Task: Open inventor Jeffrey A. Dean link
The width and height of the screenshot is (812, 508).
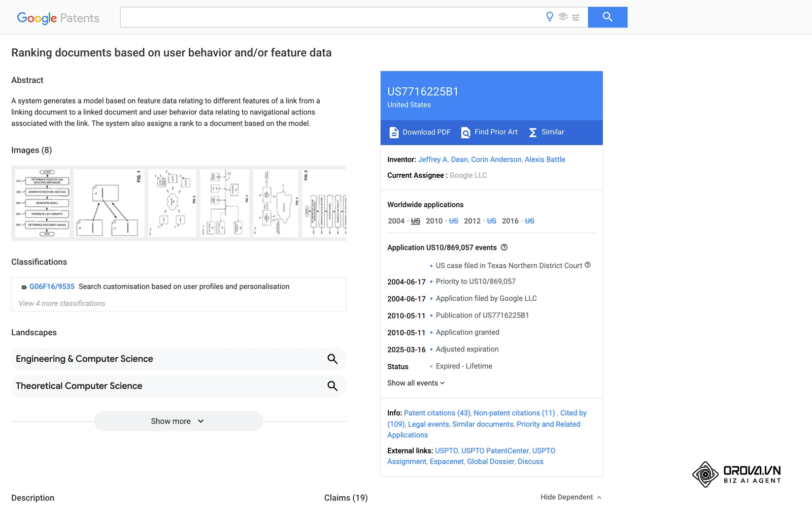Action: (443, 160)
